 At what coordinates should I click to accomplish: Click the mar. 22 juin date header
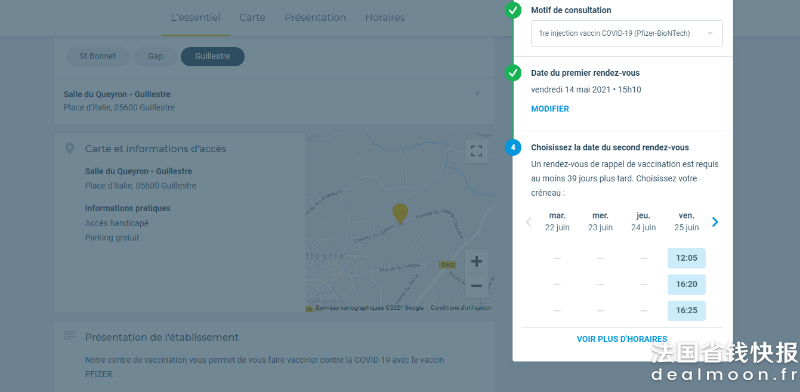pos(557,222)
